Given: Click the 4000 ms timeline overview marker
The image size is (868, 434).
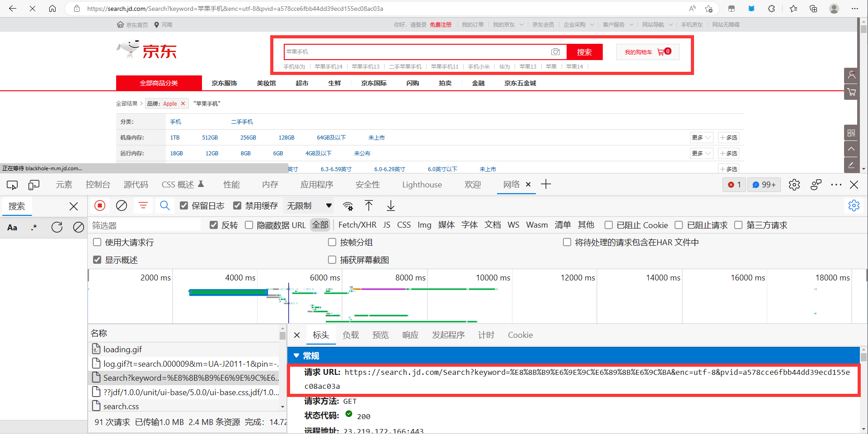Looking at the screenshot, I should tap(240, 278).
